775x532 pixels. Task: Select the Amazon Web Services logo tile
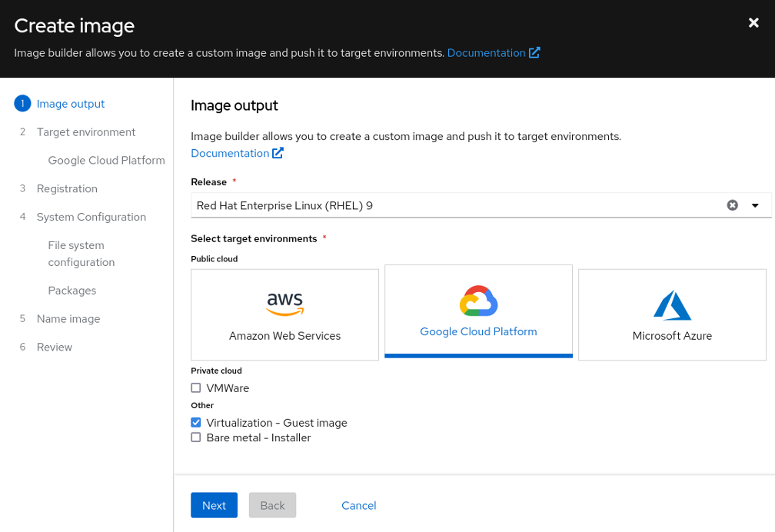[x=284, y=304]
